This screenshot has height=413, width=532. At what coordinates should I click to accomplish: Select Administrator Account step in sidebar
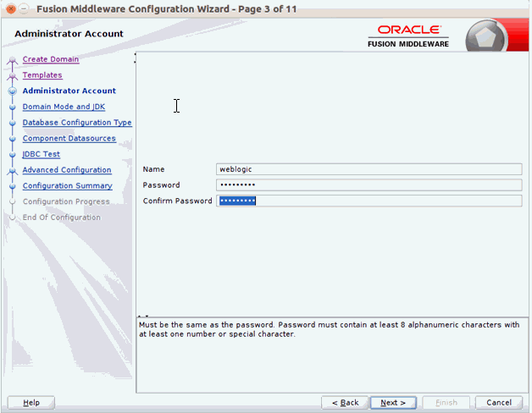[x=69, y=91]
